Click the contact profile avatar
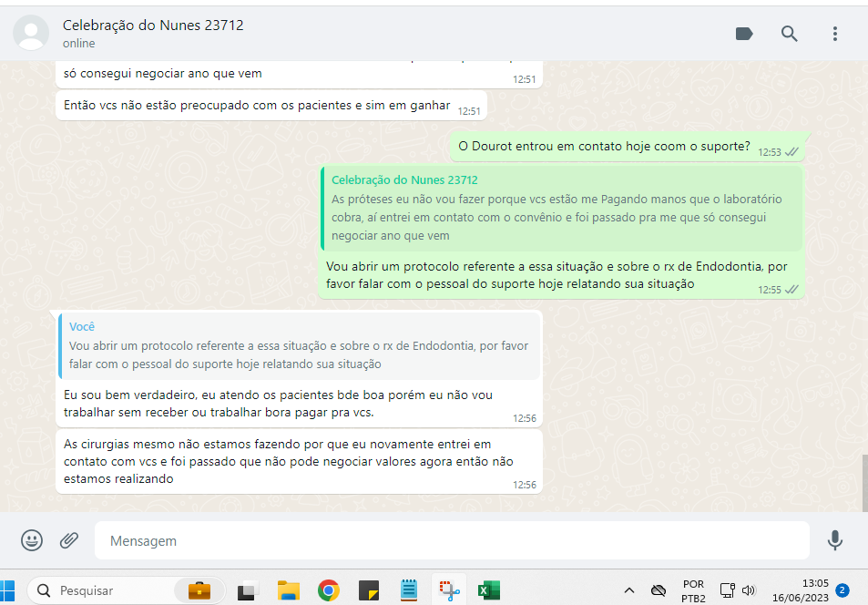Viewport: 868px width, 605px height. 31,34
